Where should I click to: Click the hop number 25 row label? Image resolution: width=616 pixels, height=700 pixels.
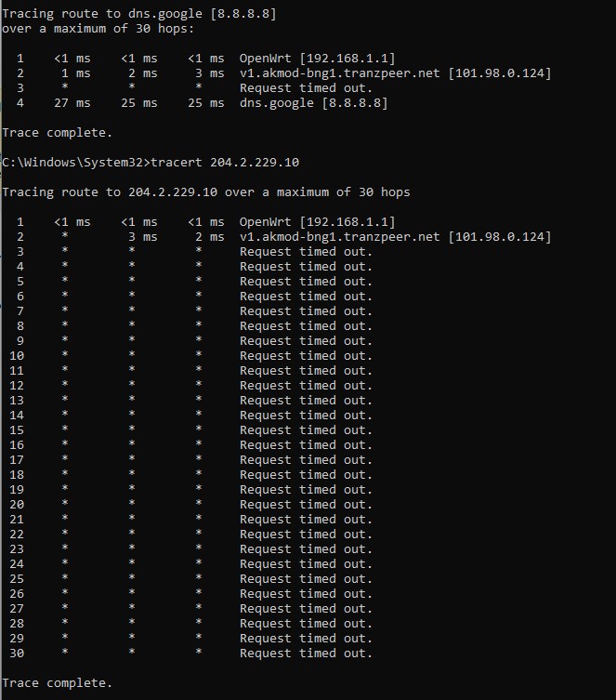coord(17,578)
